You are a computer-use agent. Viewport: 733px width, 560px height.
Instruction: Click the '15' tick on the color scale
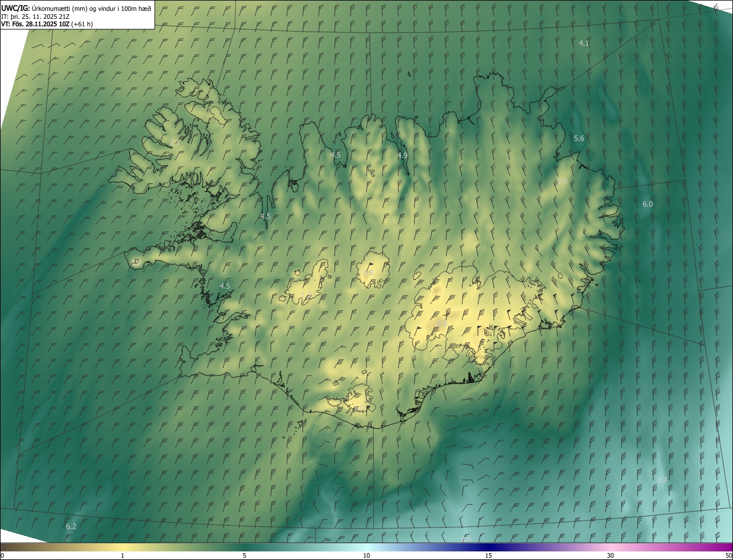click(x=488, y=555)
